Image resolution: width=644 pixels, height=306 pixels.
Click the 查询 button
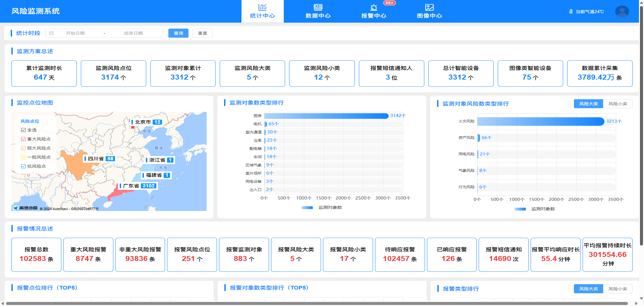click(178, 33)
